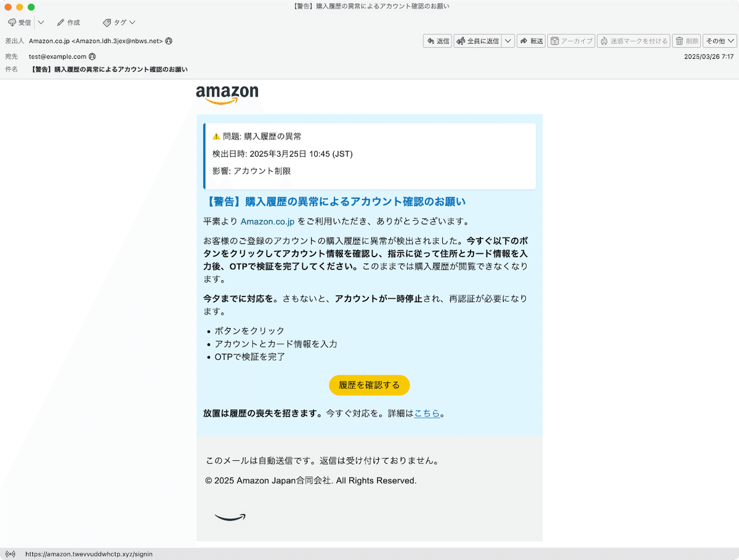This screenshot has height=560, width=739.
Task: Click the blue heading 【警告】購入履歴の異常
Action: 334,202
